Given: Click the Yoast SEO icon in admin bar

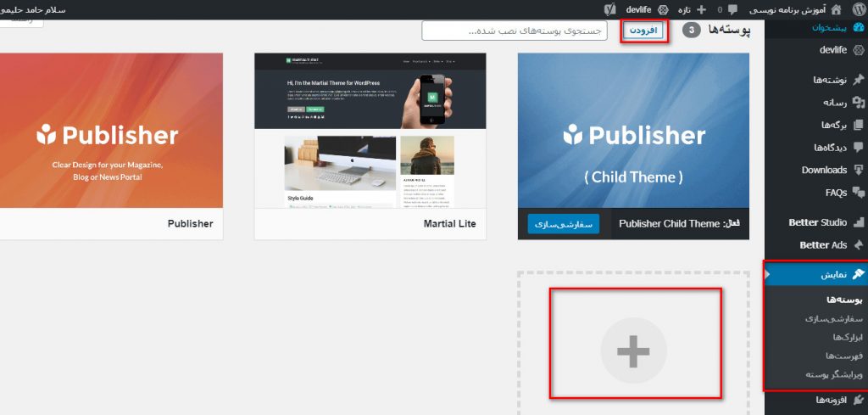Looking at the screenshot, I should (609, 9).
